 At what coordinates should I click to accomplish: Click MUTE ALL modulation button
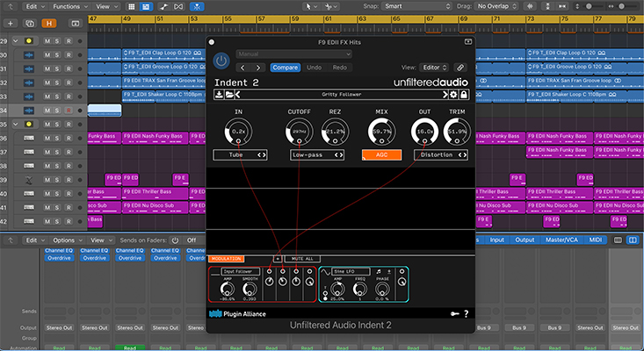[302, 259]
